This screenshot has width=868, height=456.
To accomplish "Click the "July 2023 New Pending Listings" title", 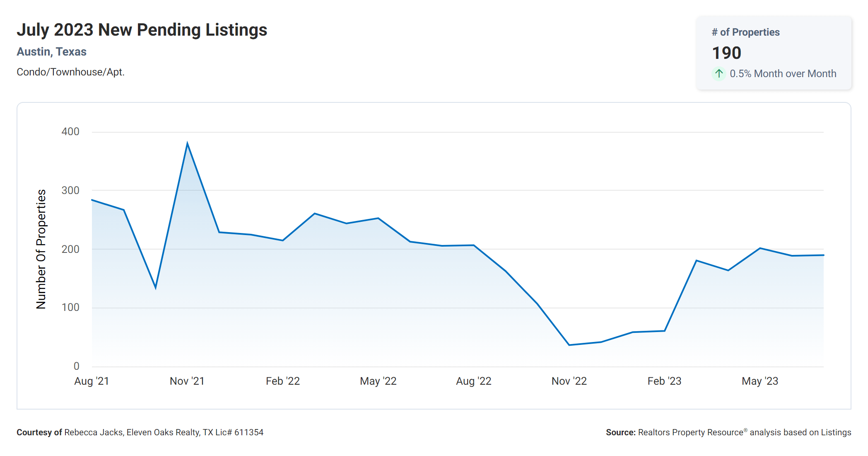I will [x=142, y=30].
